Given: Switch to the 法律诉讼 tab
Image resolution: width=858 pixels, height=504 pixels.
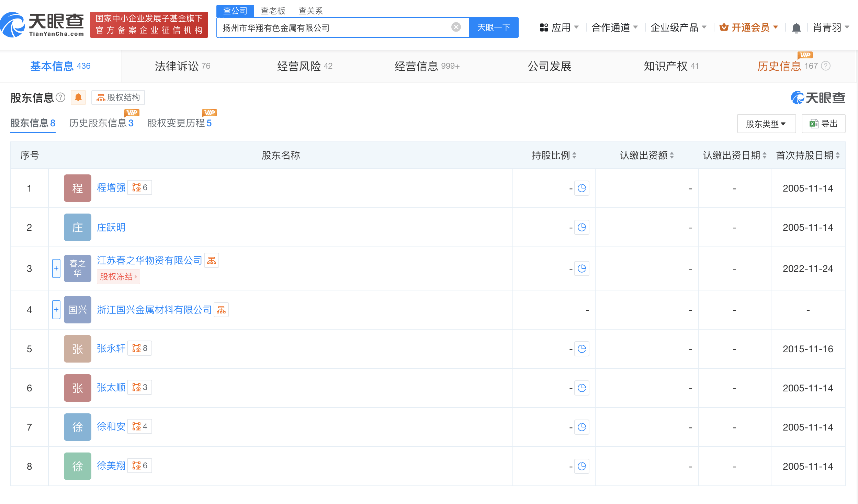Looking at the screenshot, I should 182,66.
